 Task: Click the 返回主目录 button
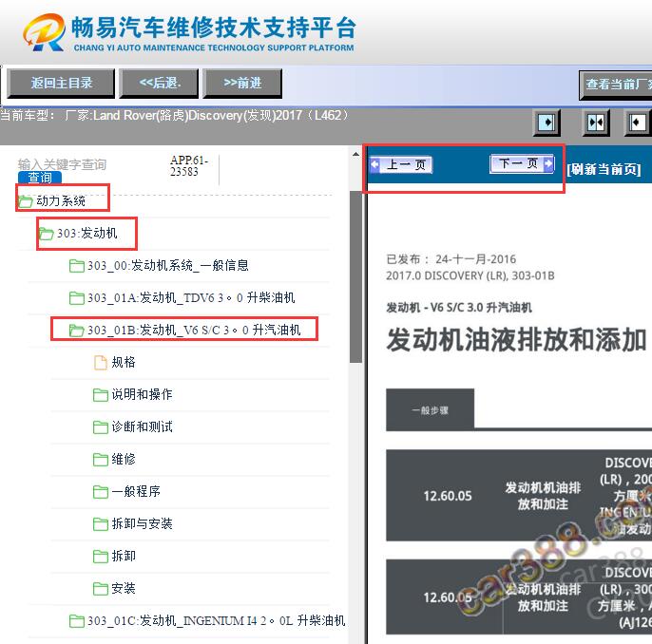[x=61, y=83]
